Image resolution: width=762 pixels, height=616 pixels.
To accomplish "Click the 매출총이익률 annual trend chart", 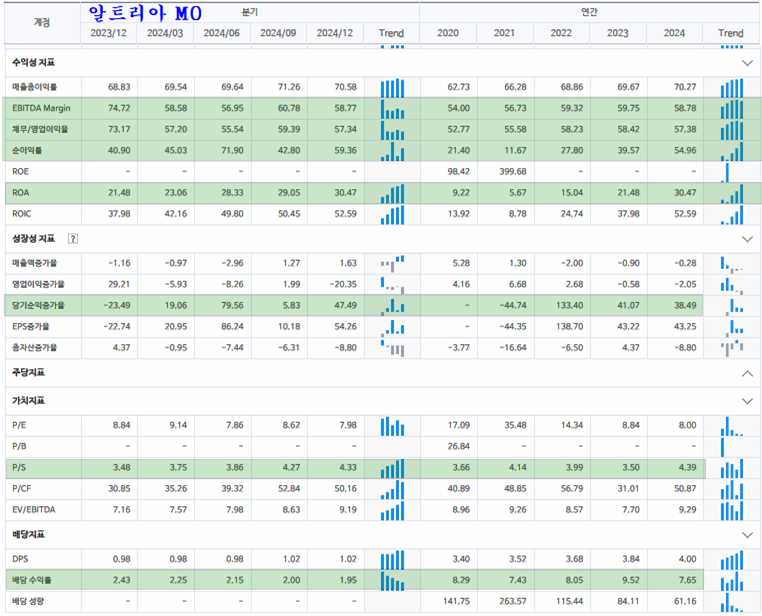I will point(731,87).
